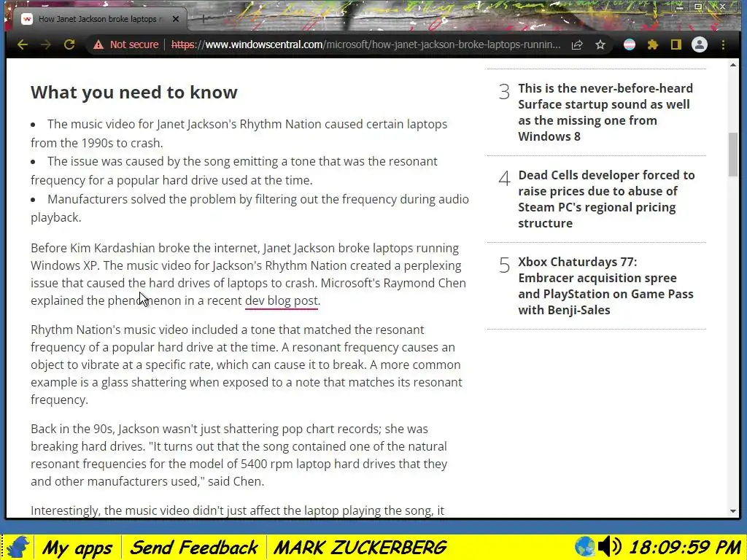Click the forward navigation arrow
The width and height of the screenshot is (747, 560).
pyautogui.click(x=46, y=44)
